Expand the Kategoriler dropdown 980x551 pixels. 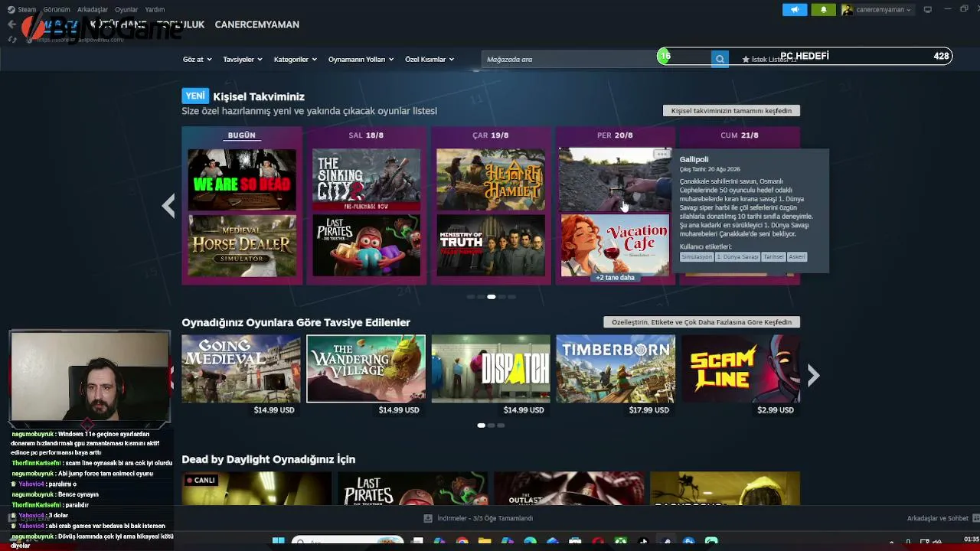[295, 59]
